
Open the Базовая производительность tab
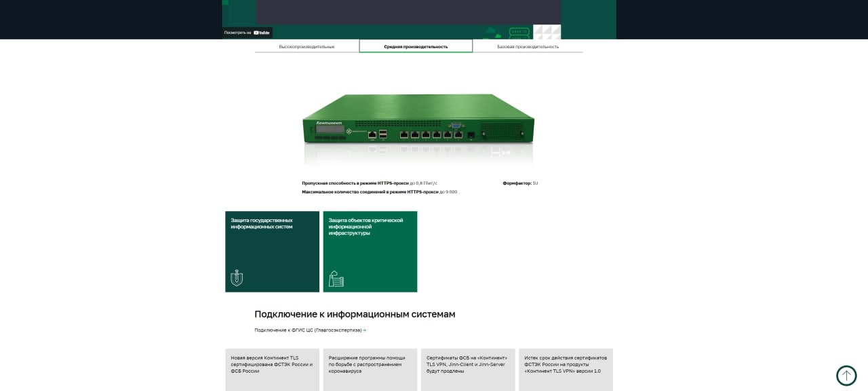tap(528, 46)
